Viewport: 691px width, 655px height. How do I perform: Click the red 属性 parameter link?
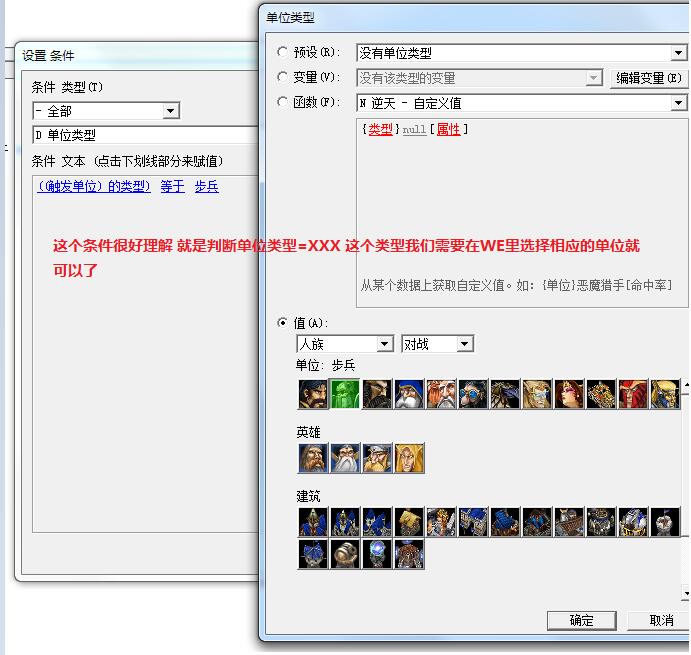(448, 129)
